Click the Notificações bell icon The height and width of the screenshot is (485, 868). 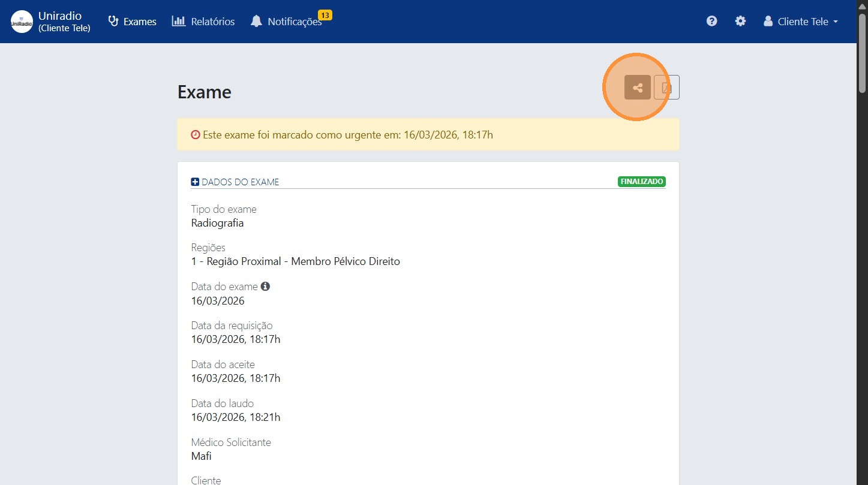(x=256, y=22)
